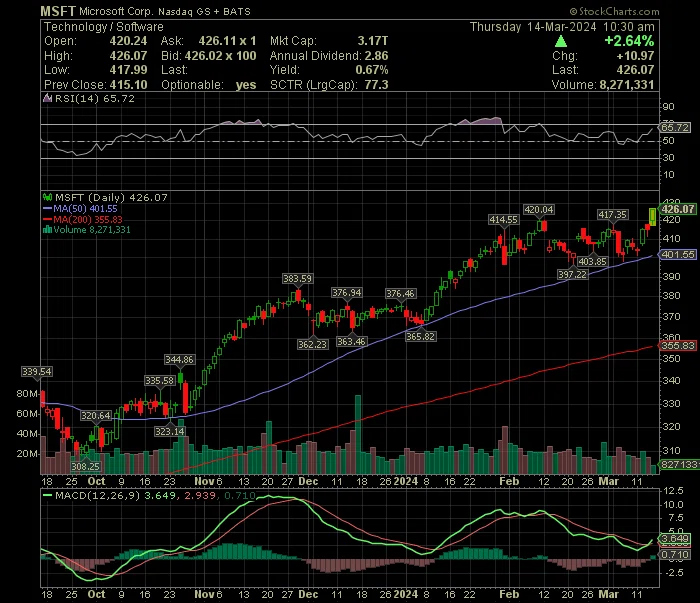This screenshot has width=700, height=603.
Task: Click the MA(50) 401.55 legend entry
Action: (x=85, y=208)
